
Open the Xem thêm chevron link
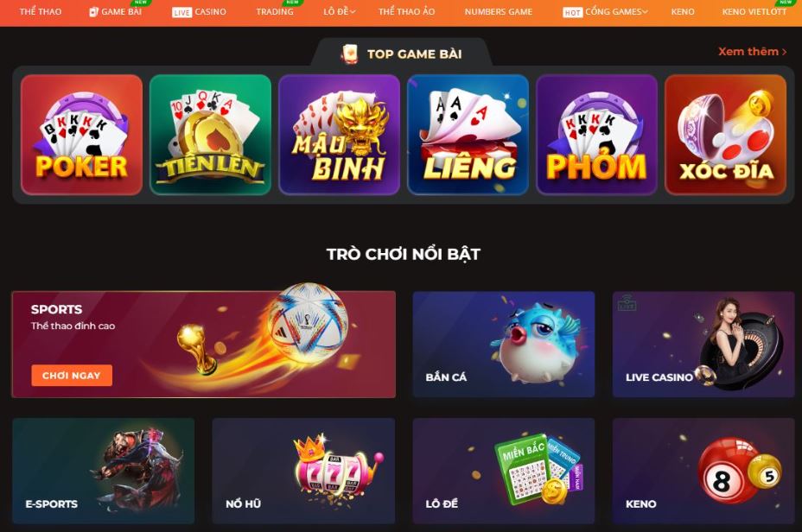pyautogui.click(x=753, y=52)
